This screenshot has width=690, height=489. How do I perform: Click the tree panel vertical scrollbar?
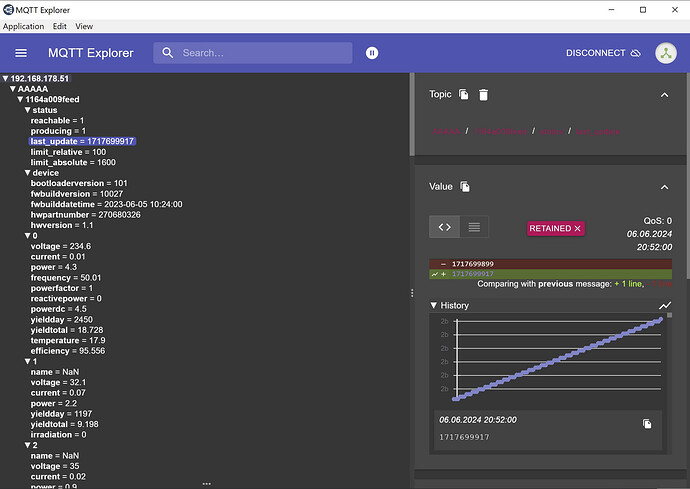[412, 115]
